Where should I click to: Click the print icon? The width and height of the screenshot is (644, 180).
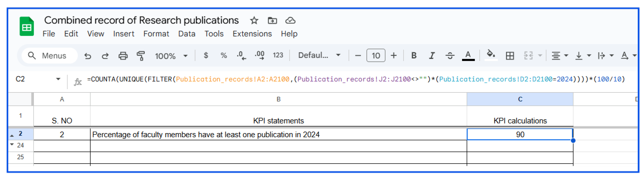[123, 56]
